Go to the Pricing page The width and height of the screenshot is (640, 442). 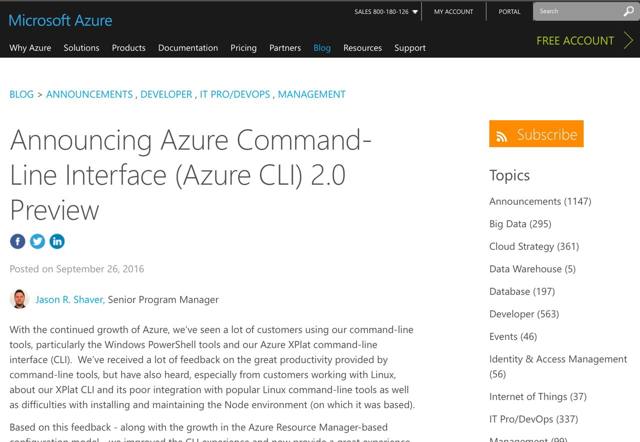coord(243,48)
